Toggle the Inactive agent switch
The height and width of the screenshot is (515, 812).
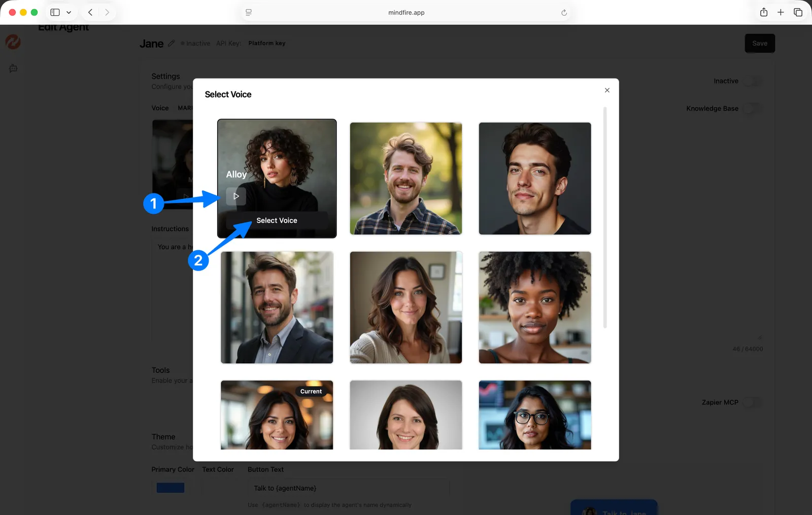[x=752, y=81]
